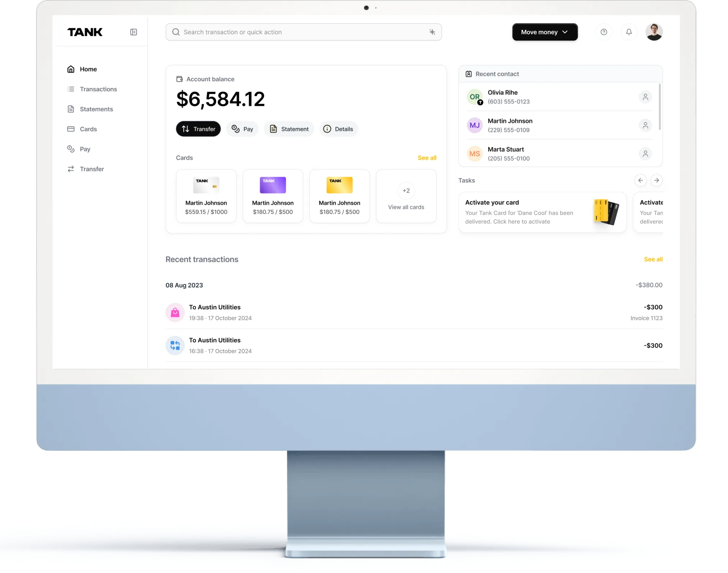Open the Move money dropdown
The height and width of the screenshot is (573, 728).
tap(545, 32)
